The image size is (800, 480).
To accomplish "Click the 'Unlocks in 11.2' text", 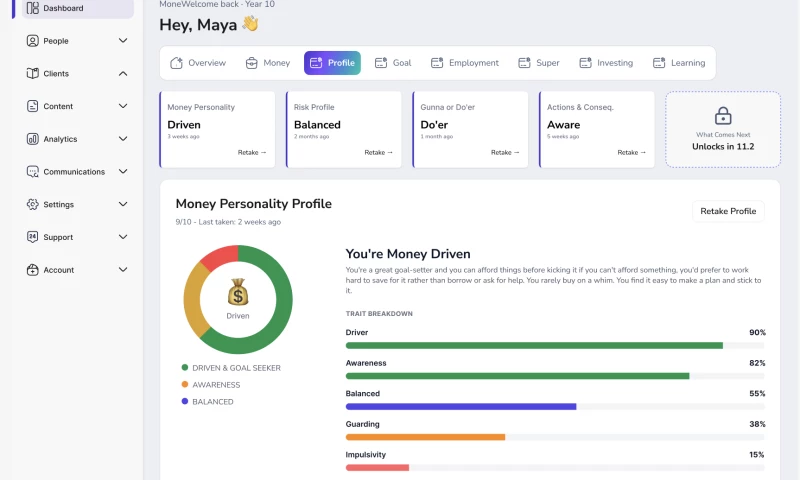I will [723, 146].
